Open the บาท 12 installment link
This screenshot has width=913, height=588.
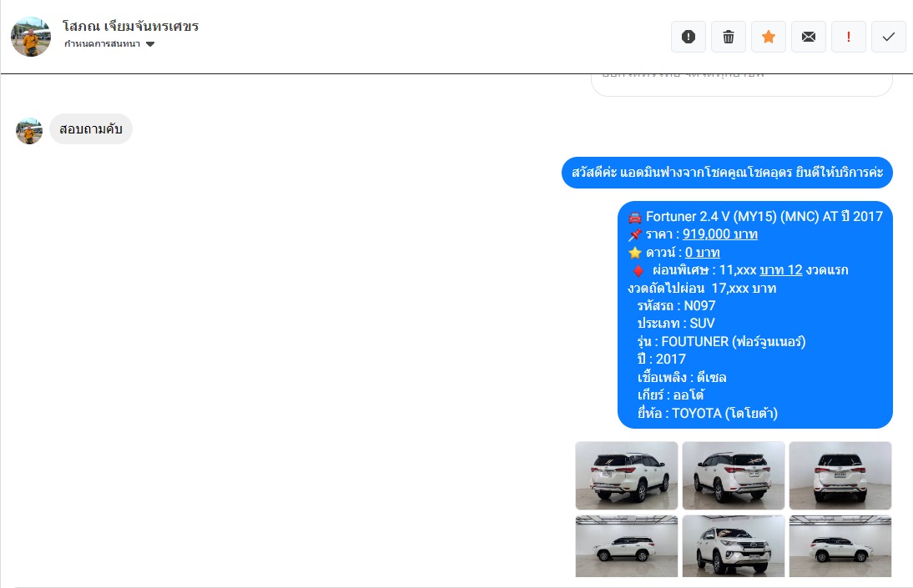[781, 270]
